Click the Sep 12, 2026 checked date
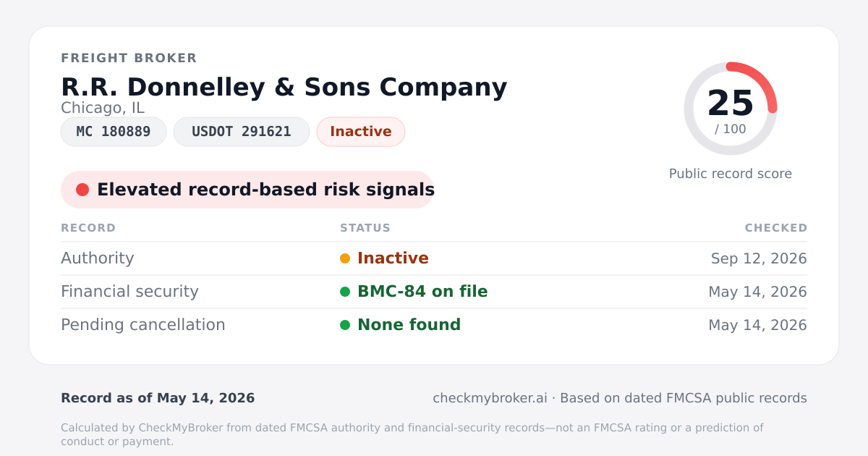Screen dimensions: 868x456 click(x=759, y=258)
